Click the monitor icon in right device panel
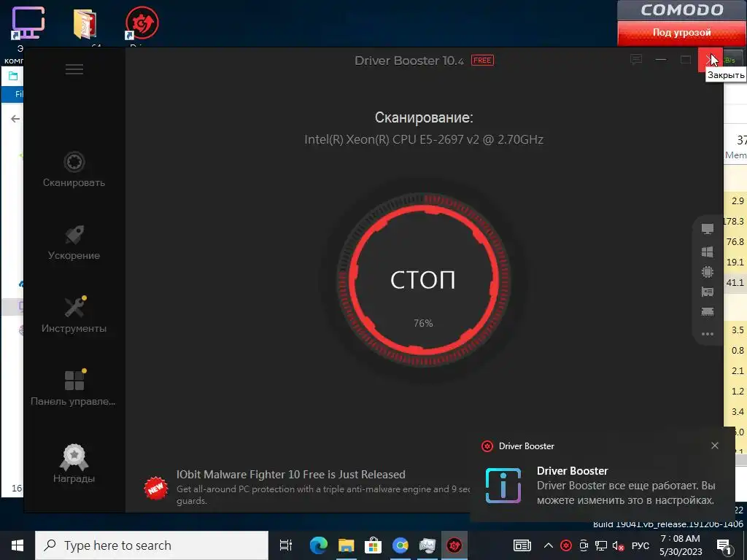Viewport: 747px width, 560px height. pyautogui.click(x=708, y=229)
